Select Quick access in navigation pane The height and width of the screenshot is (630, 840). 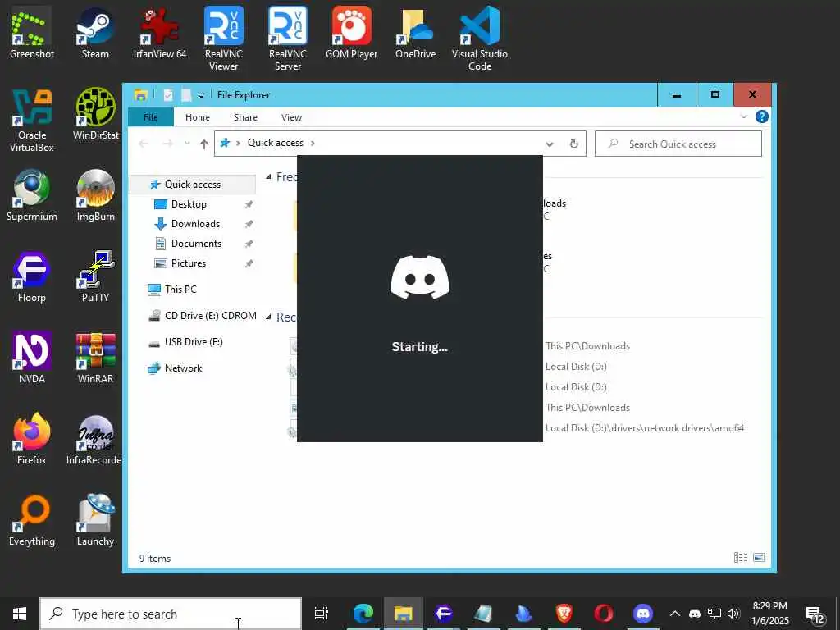tap(193, 185)
